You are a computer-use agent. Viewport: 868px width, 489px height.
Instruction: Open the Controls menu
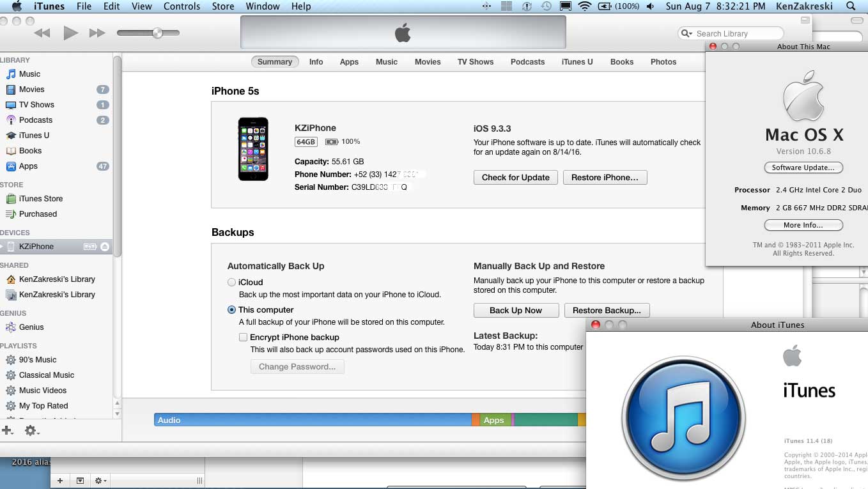pos(182,6)
